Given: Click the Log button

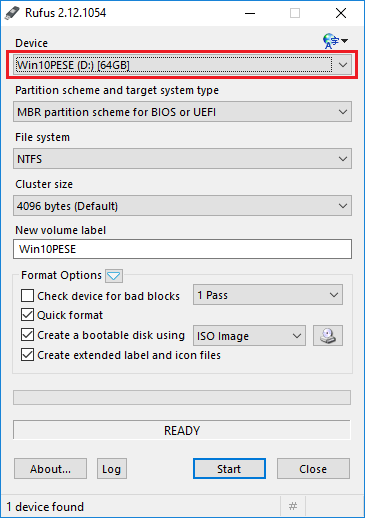Looking at the screenshot, I should [112, 469].
